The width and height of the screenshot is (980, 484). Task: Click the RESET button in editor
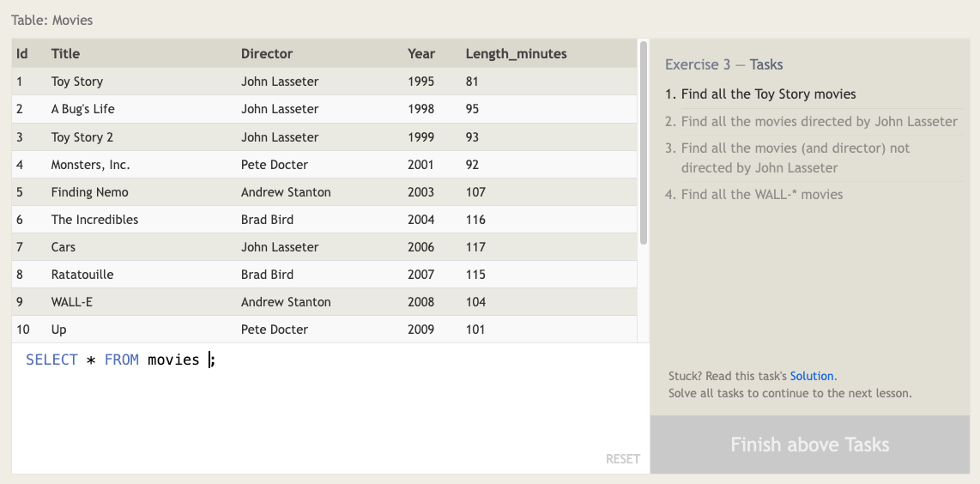[622, 459]
